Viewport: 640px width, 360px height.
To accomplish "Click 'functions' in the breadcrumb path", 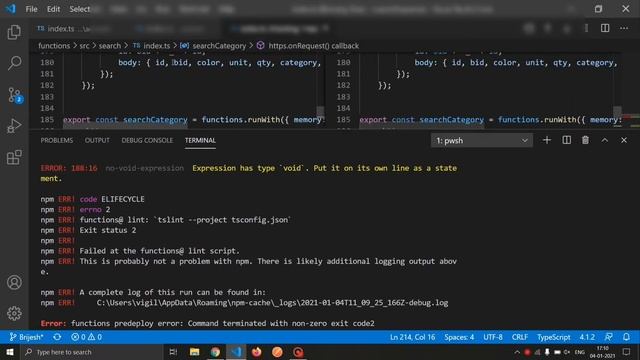I will coord(54,46).
